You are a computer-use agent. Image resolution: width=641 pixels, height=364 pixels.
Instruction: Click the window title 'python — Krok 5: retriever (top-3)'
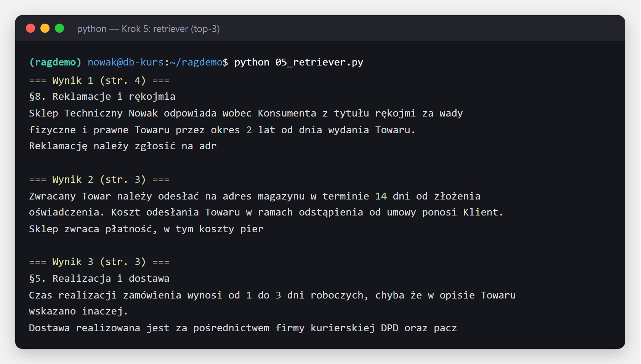148,29
